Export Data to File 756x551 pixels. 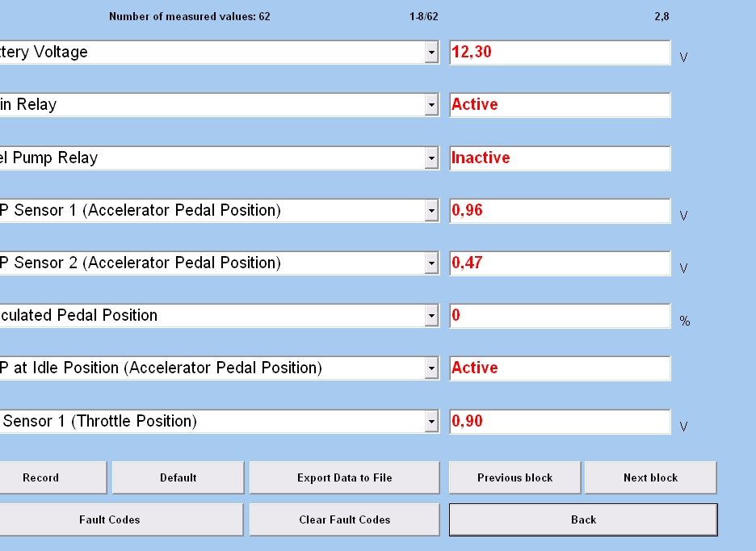[344, 477]
